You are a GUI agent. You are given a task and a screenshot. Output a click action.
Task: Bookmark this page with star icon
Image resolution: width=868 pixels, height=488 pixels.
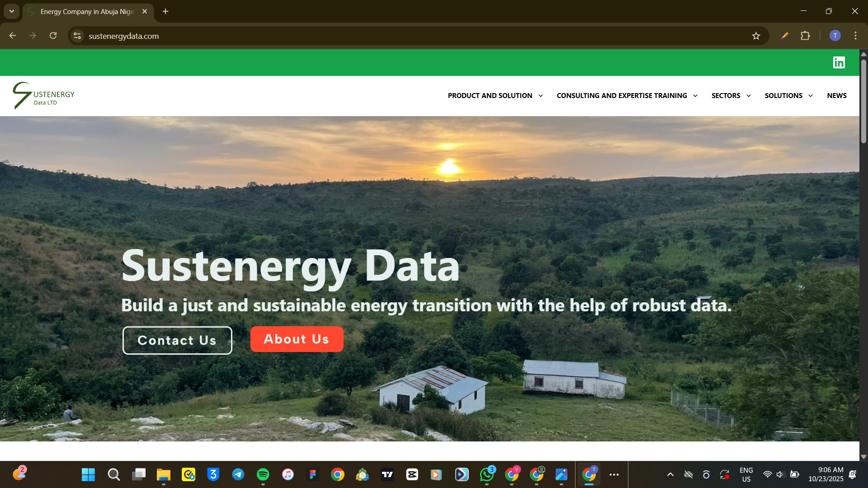click(756, 36)
